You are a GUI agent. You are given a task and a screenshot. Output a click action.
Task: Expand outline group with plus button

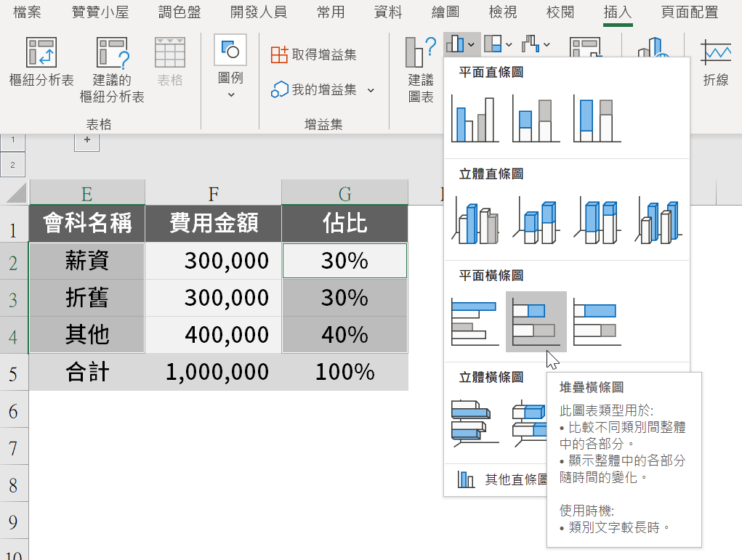pos(86,140)
